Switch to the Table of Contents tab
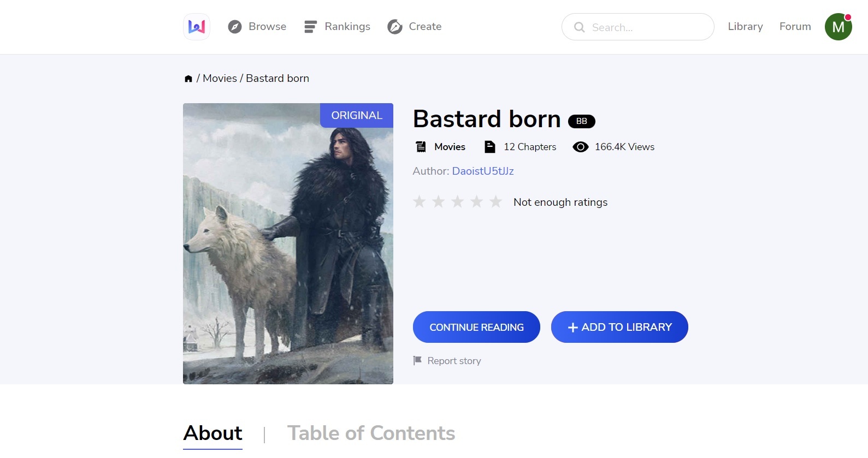This screenshot has width=868, height=458. click(371, 433)
